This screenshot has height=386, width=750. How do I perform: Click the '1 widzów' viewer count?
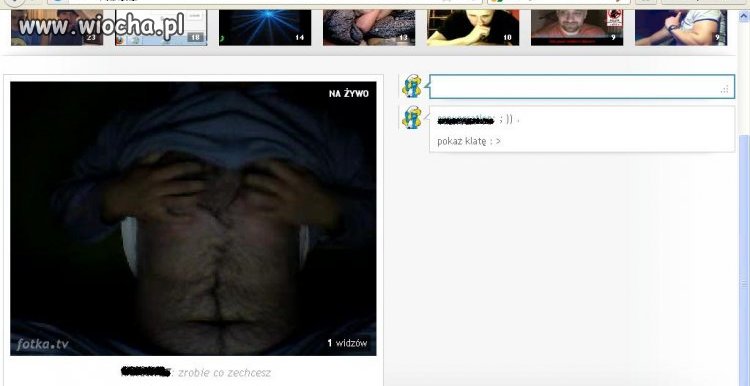coord(347,342)
